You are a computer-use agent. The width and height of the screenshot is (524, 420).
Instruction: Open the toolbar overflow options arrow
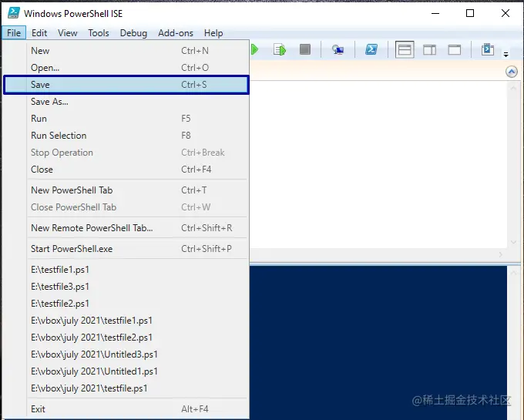[506, 55]
